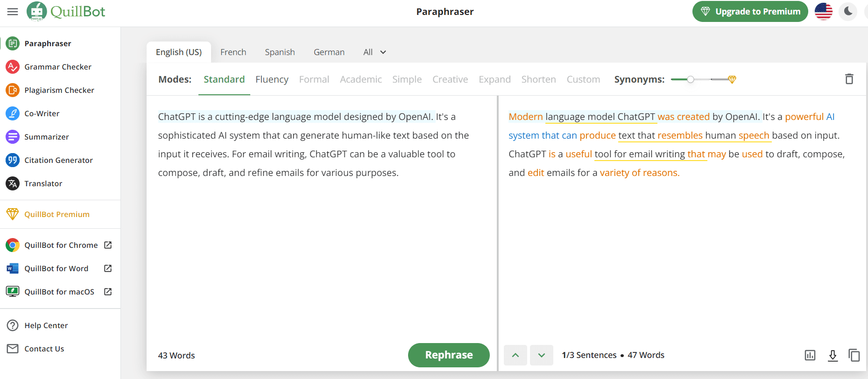Open the statistics chart icon
Image resolution: width=868 pixels, height=379 pixels.
(810, 355)
